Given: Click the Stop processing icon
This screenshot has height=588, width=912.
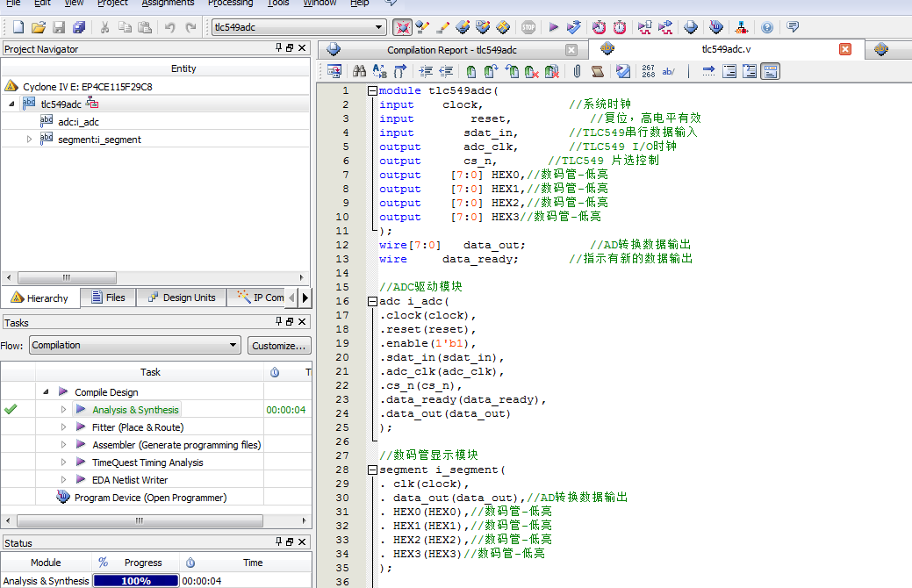Looking at the screenshot, I should click(x=528, y=28).
